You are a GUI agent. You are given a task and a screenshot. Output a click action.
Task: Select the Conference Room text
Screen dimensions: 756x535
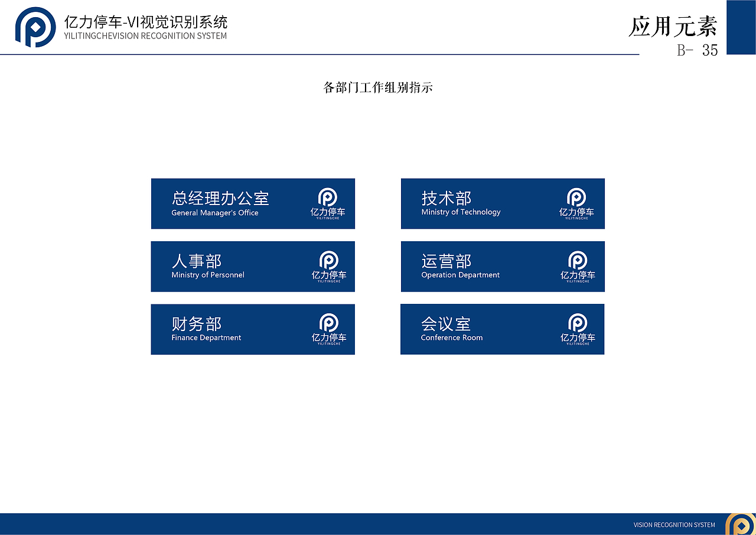point(452,338)
